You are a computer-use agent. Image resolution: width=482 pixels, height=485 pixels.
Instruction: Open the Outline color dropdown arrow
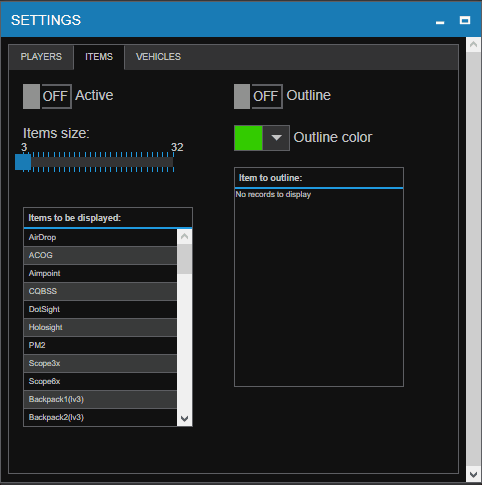tap(276, 138)
